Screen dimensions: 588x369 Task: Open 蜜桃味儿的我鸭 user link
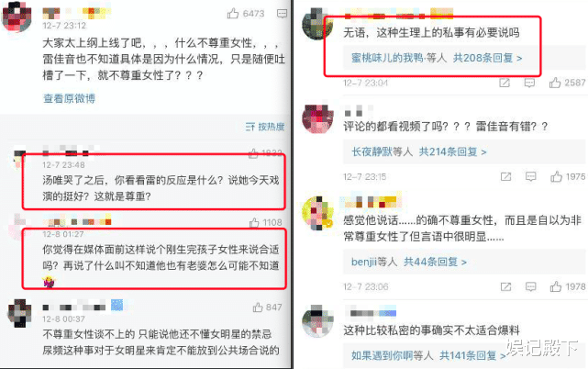point(387,58)
